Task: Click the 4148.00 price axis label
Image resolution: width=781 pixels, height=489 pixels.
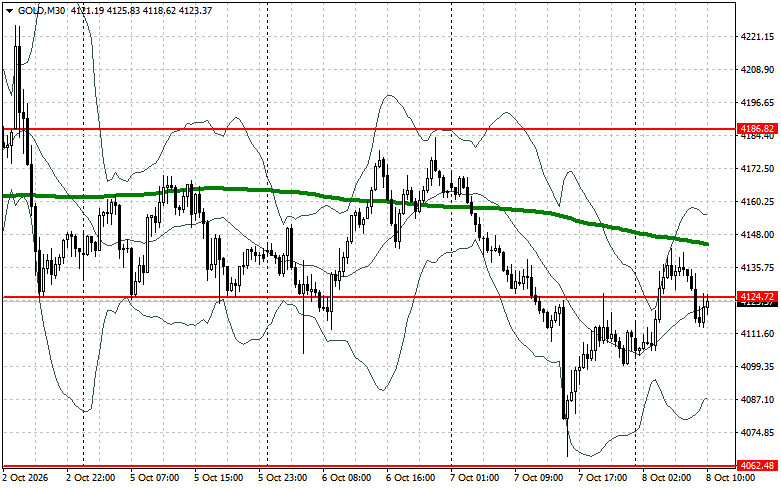Action: coord(758,235)
